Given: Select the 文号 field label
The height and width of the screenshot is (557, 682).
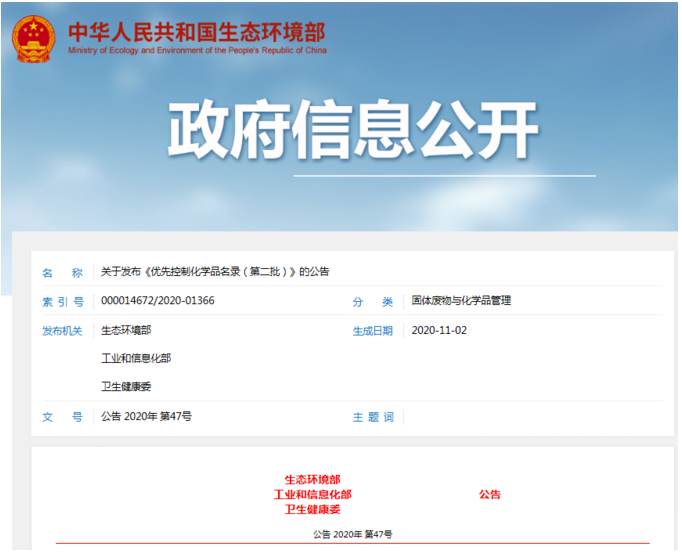Looking at the screenshot, I should [62, 417].
